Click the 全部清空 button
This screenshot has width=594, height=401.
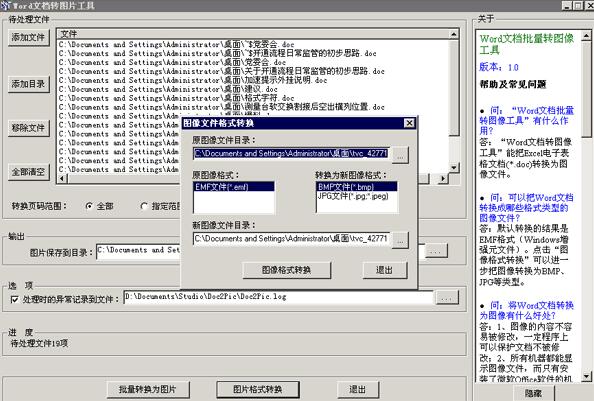(x=28, y=172)
